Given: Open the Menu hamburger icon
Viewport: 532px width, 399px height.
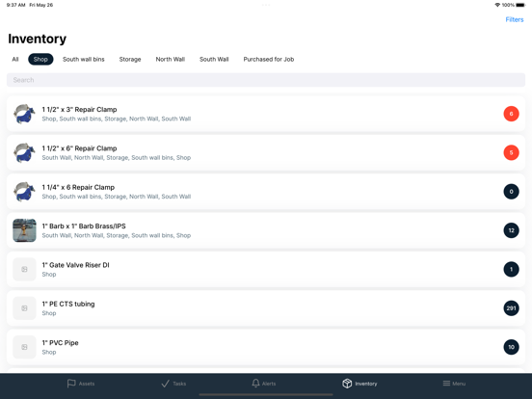Looking at the screenshot, I should (446, 384).
